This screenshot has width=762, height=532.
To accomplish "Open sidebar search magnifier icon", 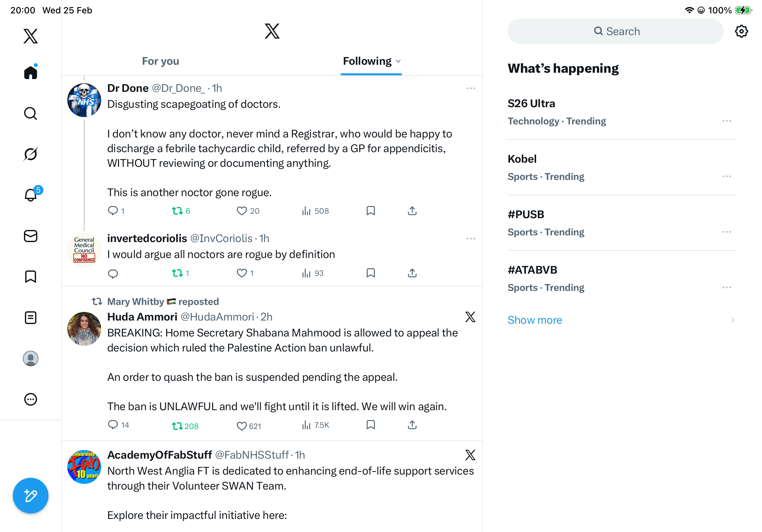I will (x=31, y=114).
